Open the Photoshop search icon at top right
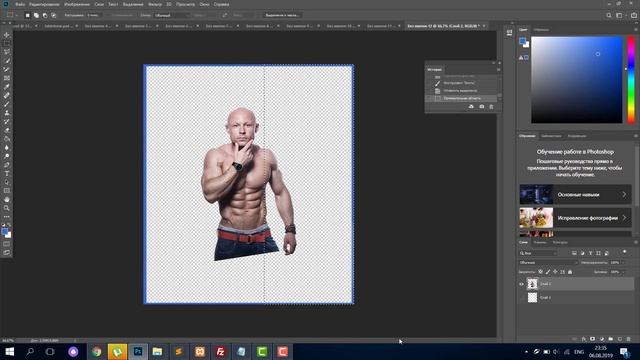This screenshot has width=640, height=360. 609,15
